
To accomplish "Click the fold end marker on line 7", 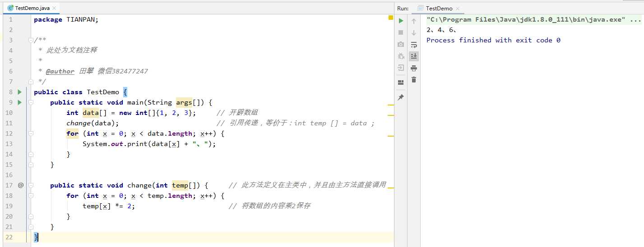I will (31, 82).
